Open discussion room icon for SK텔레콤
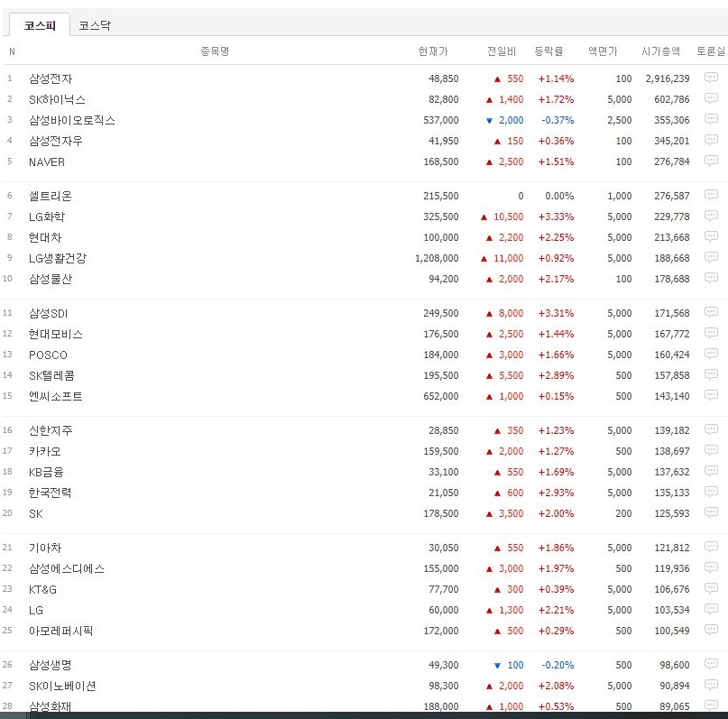Screen dimensions: 728x719 711,374
